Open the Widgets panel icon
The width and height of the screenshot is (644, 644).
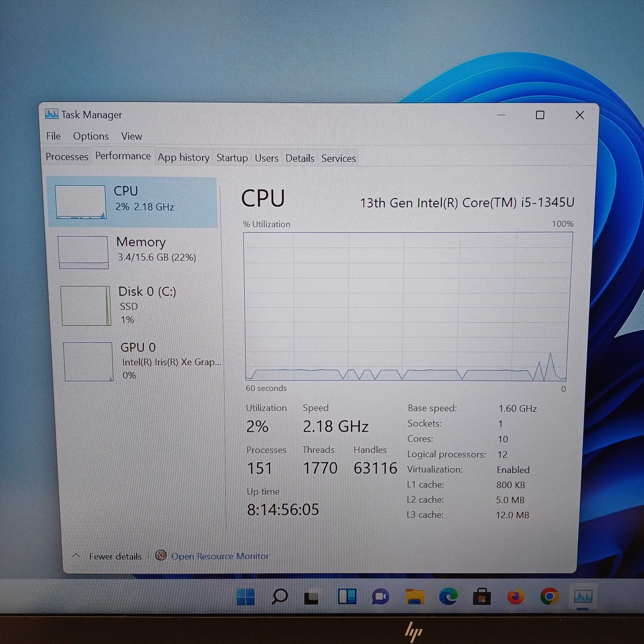coord(347,597)
